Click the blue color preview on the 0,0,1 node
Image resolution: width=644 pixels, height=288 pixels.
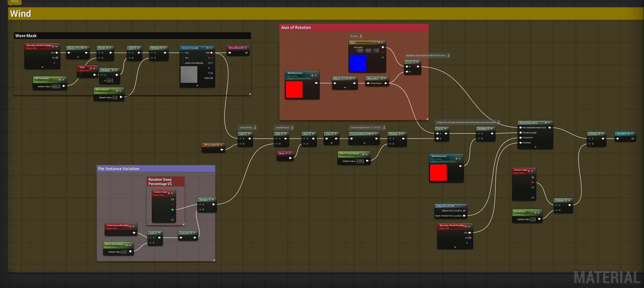click(358, 63)
